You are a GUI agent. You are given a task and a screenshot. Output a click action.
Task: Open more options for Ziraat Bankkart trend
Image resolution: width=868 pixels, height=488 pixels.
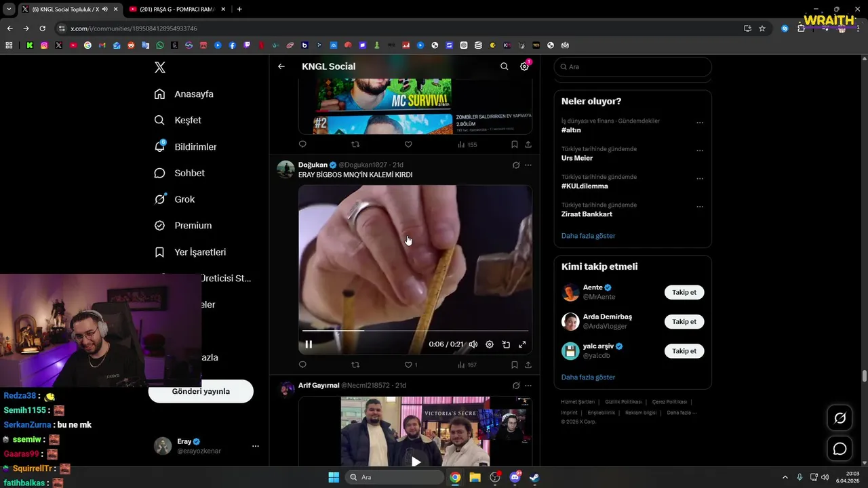(700, 207)
